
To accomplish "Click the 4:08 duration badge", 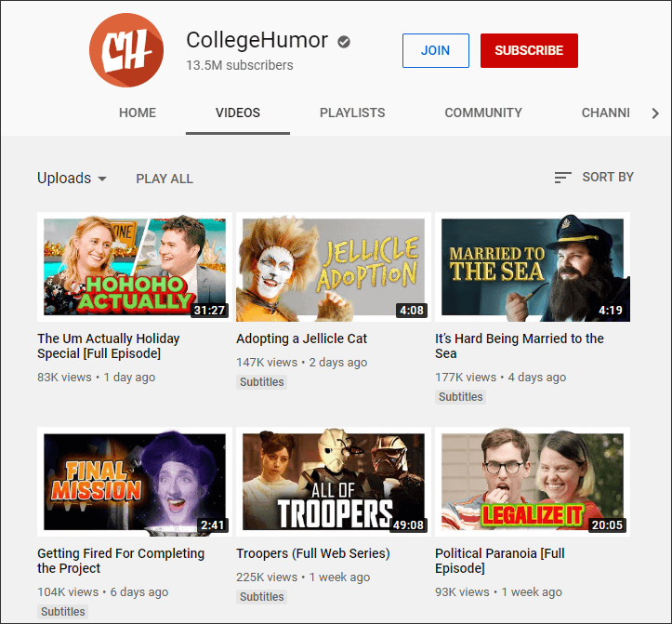I will pyautogui.click(x=412, y=310).
